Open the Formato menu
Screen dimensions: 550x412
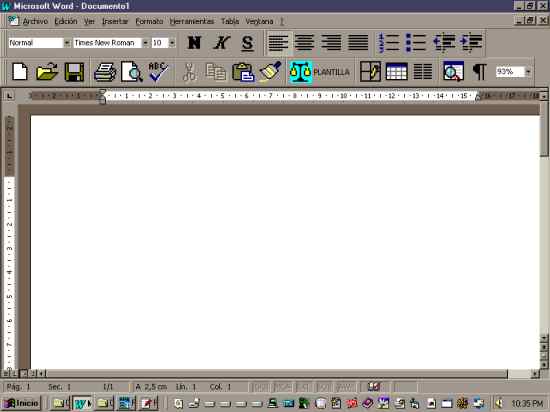coord(149,21)
